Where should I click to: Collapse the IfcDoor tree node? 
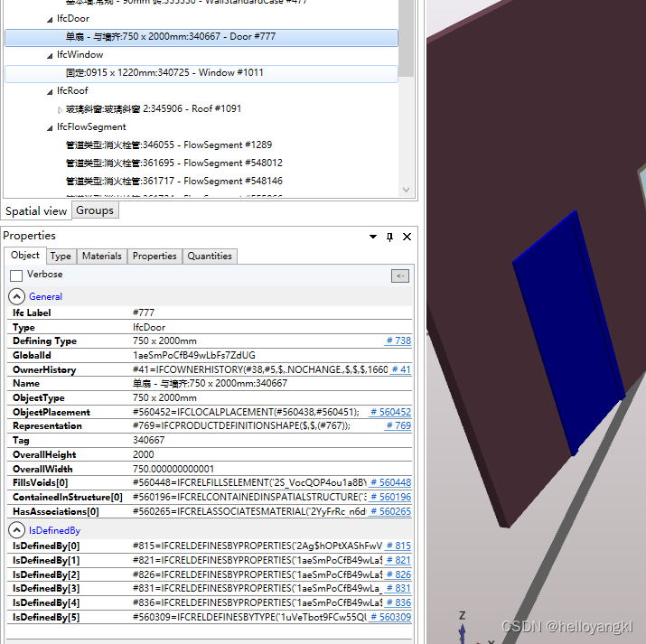(x=50, y=19)
